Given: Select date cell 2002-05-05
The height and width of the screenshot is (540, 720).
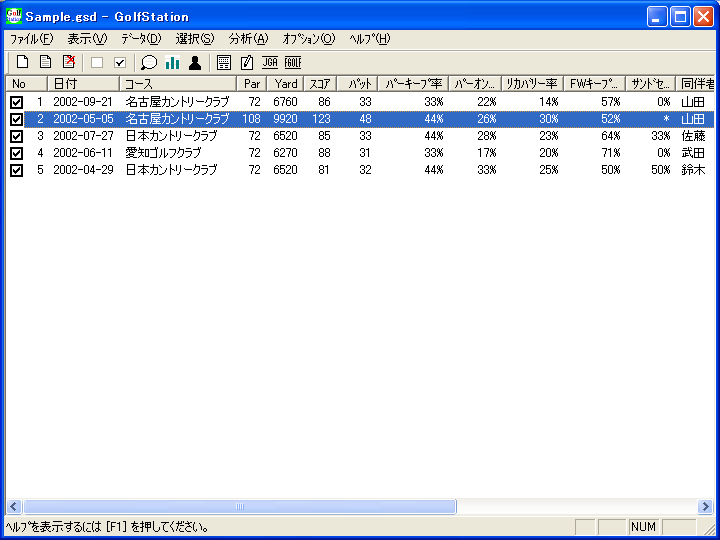Looking at the screenshot, I should pos(83,119).
